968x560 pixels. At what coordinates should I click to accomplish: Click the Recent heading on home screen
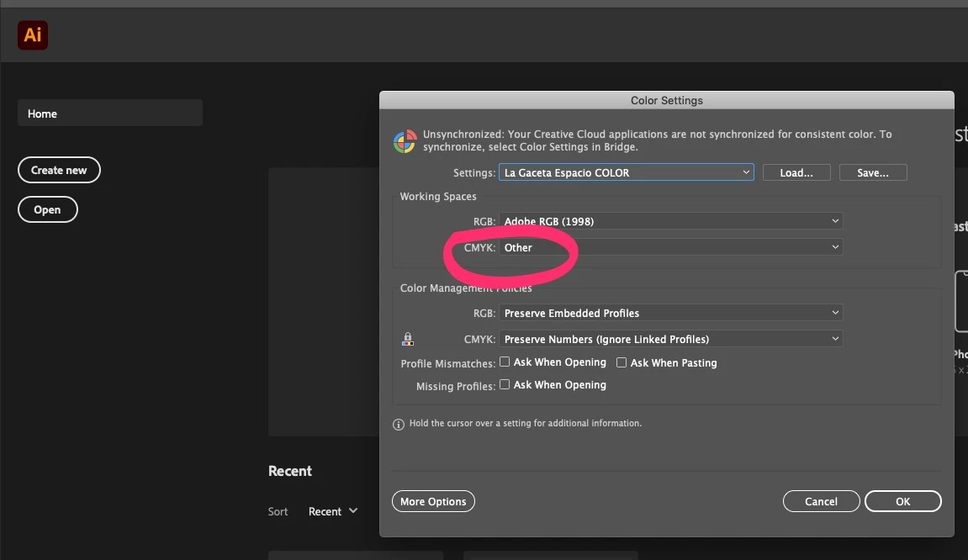coord(290,471)
